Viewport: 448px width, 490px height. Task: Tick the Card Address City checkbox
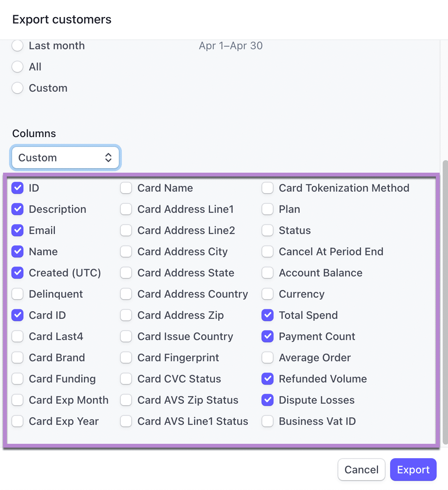tap(126, 252)
